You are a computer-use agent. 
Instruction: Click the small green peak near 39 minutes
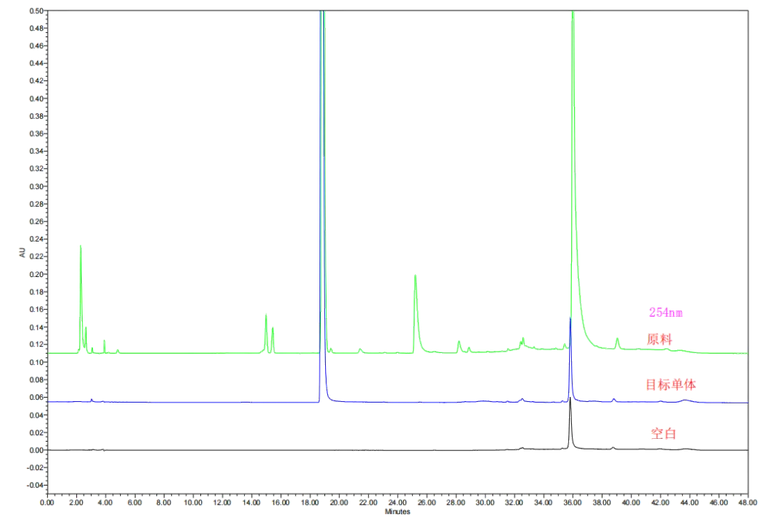click(617, 339)
